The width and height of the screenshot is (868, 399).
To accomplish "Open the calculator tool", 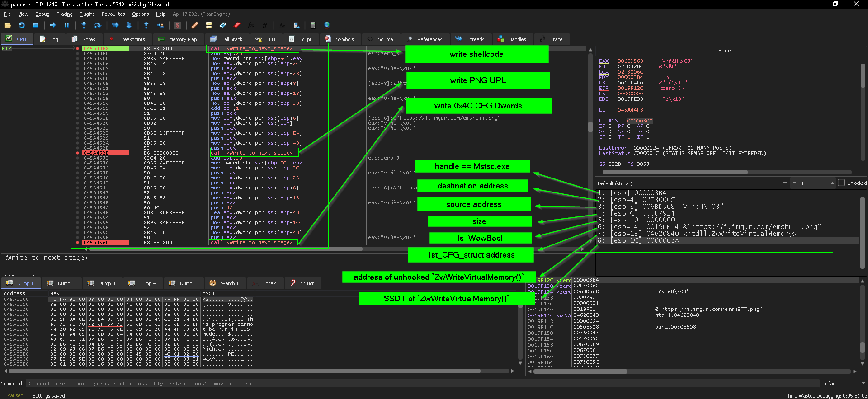I will coord(313,25).
